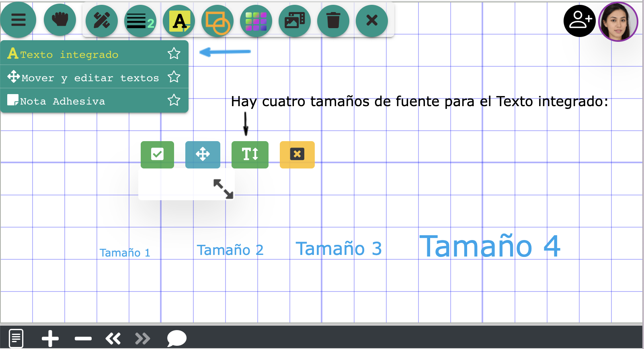Click the 'Tamaño 3' sample text

(x=338, y=248)
